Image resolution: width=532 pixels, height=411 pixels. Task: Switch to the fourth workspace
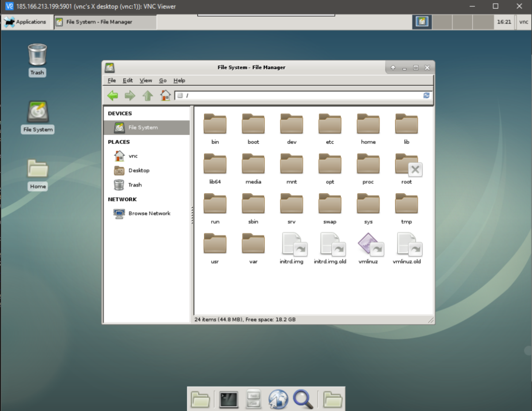(483, 22)
